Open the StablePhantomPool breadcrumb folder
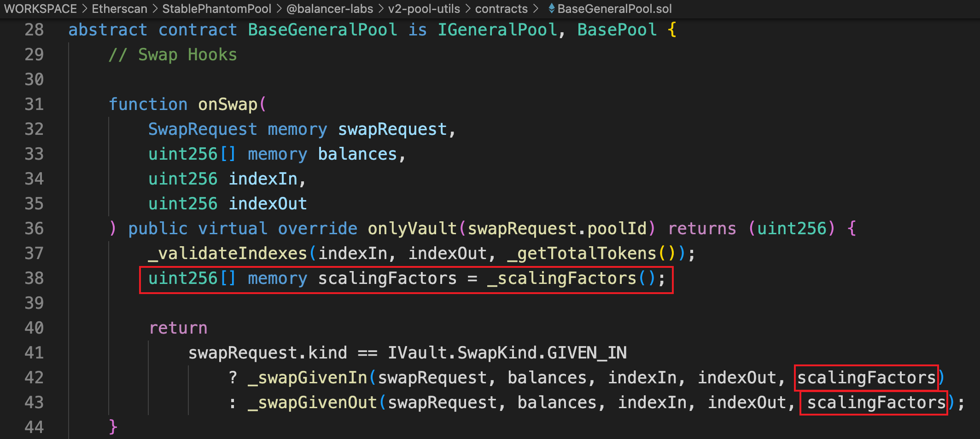 [217, 9]
